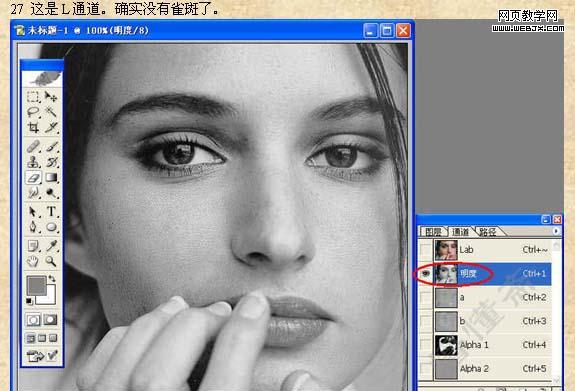This screenshot has height=391, width=575.
Task: Switch to the 图层 tab
Action: (x=433, y=232)
